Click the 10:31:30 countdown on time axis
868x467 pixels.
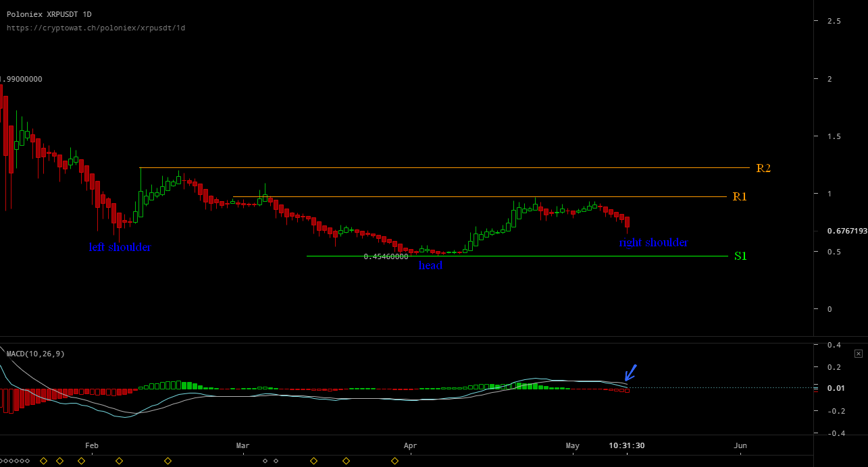pyautogui.click(x=626, y=445)
